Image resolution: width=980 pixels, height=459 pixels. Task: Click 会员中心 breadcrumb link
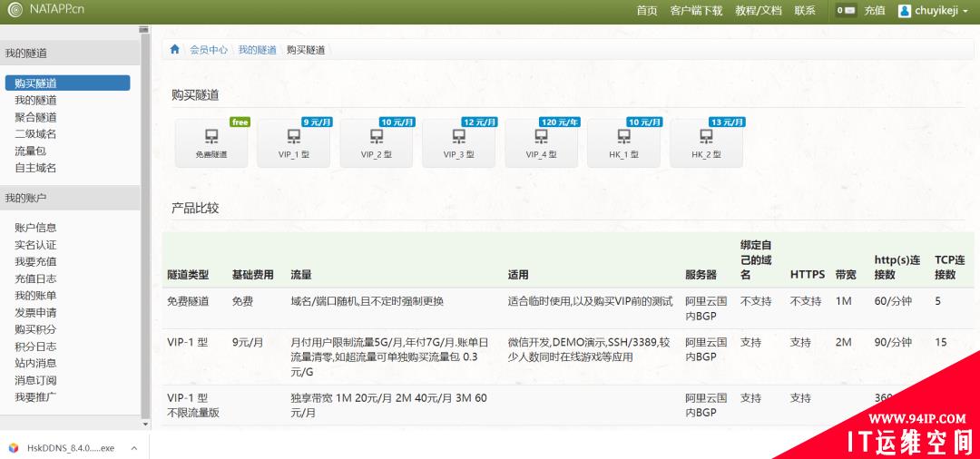point(209,50)
